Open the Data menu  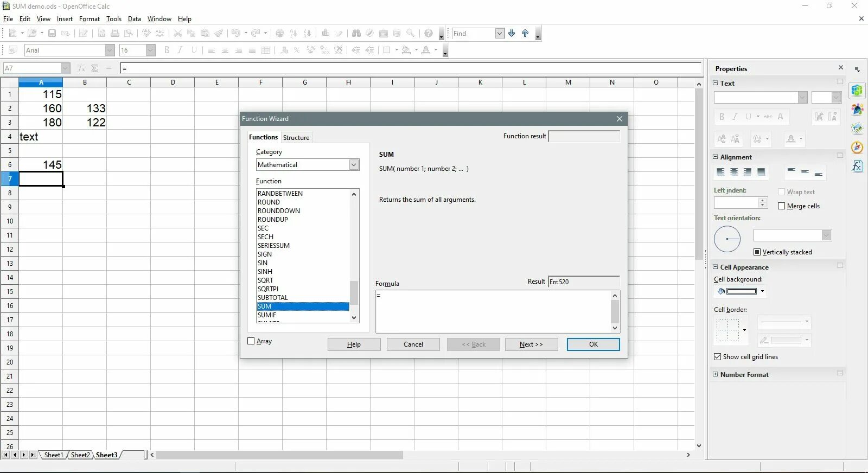134,19
